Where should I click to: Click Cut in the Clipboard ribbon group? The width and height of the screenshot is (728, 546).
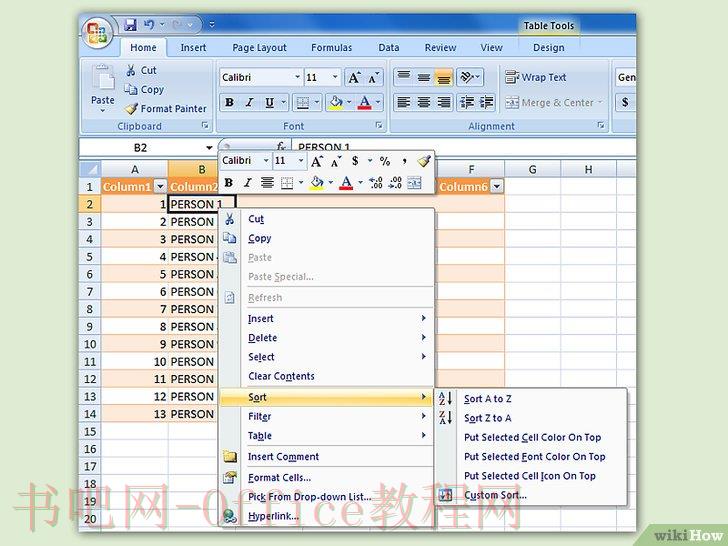[142, 71]
